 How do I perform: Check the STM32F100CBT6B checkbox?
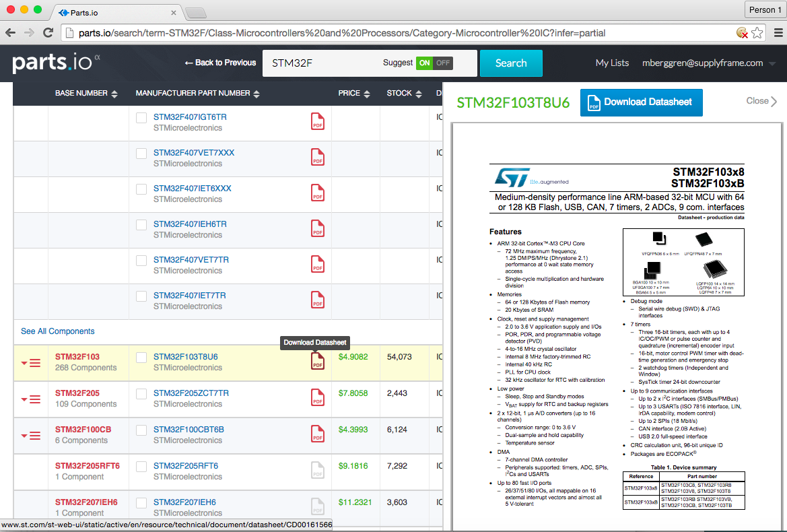tap(141, 430)
